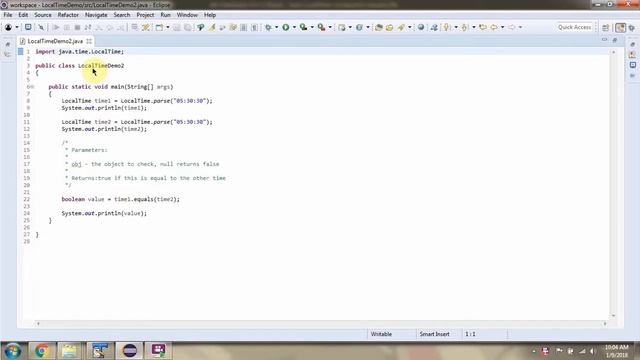Viewport: 640px width, 360px height.
Task: Click the Run green play icon
Action: tap(286, 27)
